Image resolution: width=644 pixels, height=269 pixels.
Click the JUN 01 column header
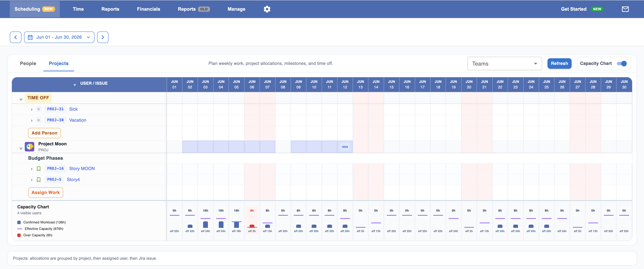click(174, 84)
